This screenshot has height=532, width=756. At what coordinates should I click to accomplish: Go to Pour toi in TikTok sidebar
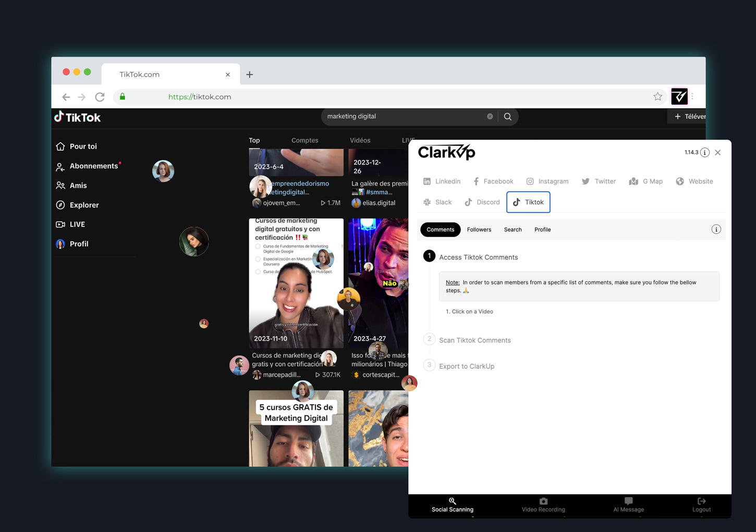pos(77,146)
